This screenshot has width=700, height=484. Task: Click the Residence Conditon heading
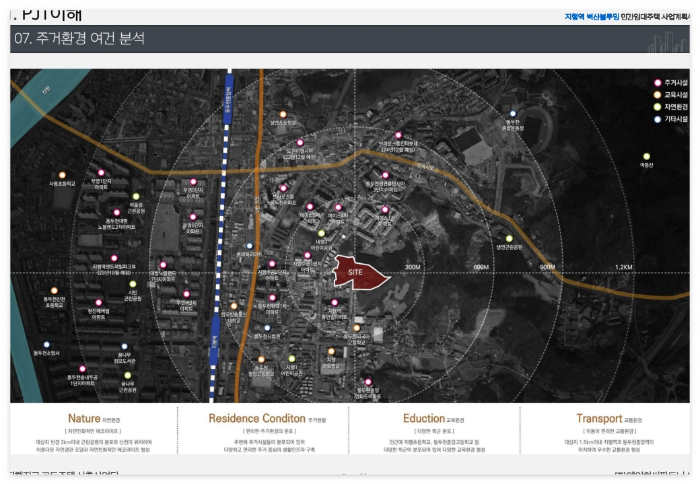point(257,418)
